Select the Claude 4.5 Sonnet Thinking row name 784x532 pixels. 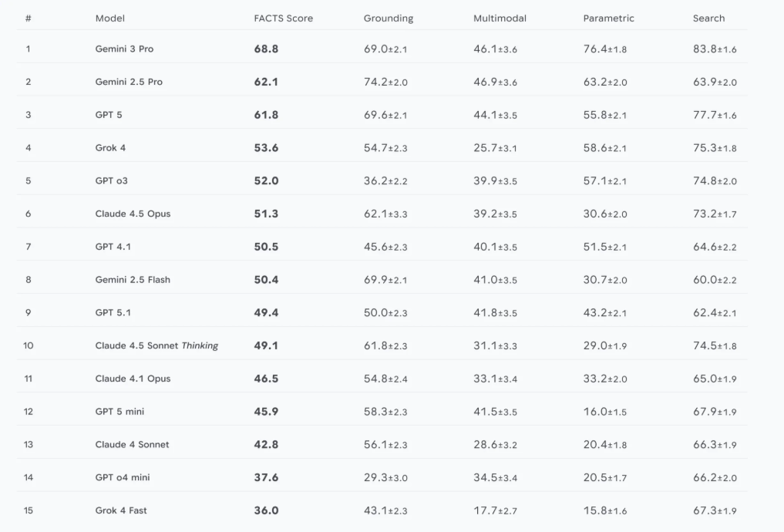(x=156, y=345)
